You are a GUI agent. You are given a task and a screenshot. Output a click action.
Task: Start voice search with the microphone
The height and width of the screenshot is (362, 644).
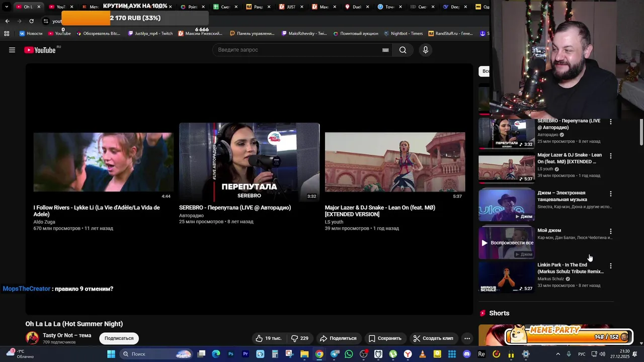426,50
